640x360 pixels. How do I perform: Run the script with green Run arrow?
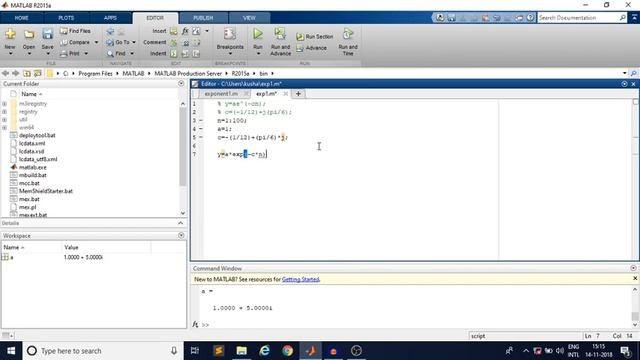[x=258, y=34]
